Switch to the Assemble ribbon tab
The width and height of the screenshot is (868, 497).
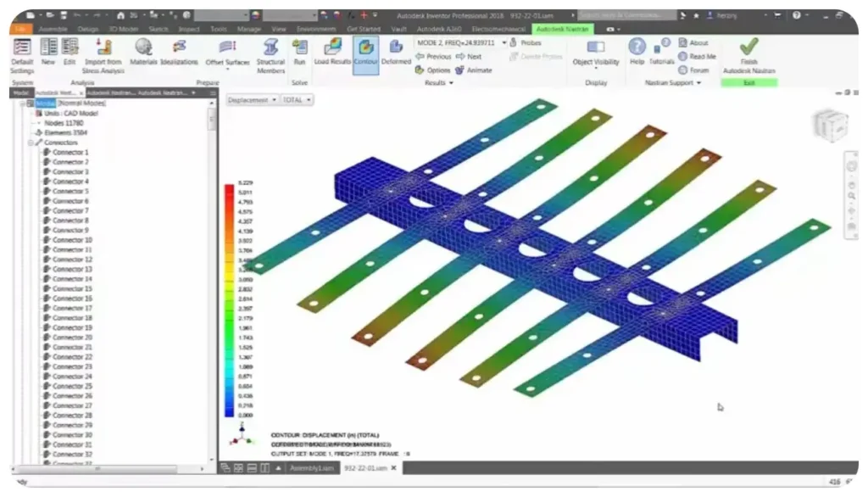(x=53, y=29)
